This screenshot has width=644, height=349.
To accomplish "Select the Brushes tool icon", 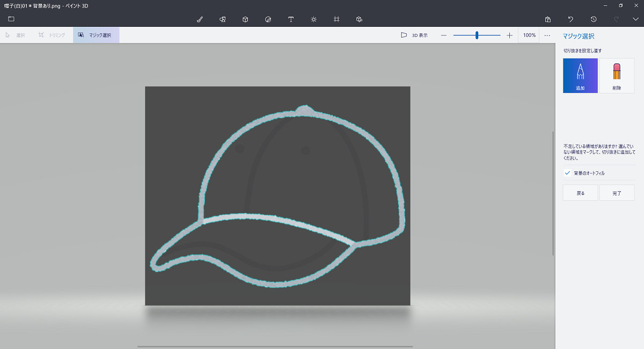I will 200,19.
